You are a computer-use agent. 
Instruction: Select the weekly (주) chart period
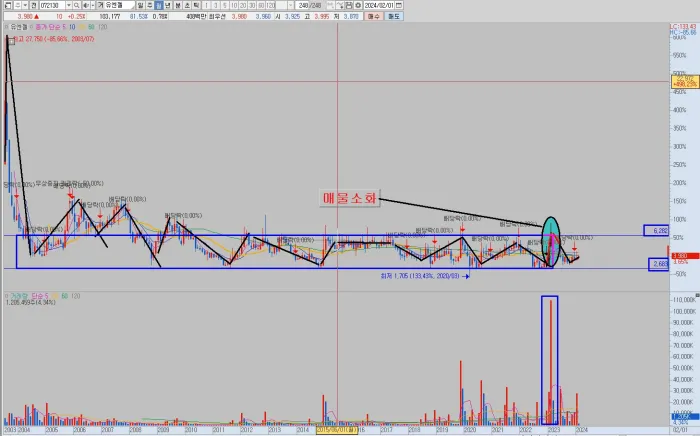(x=150, y=5)
